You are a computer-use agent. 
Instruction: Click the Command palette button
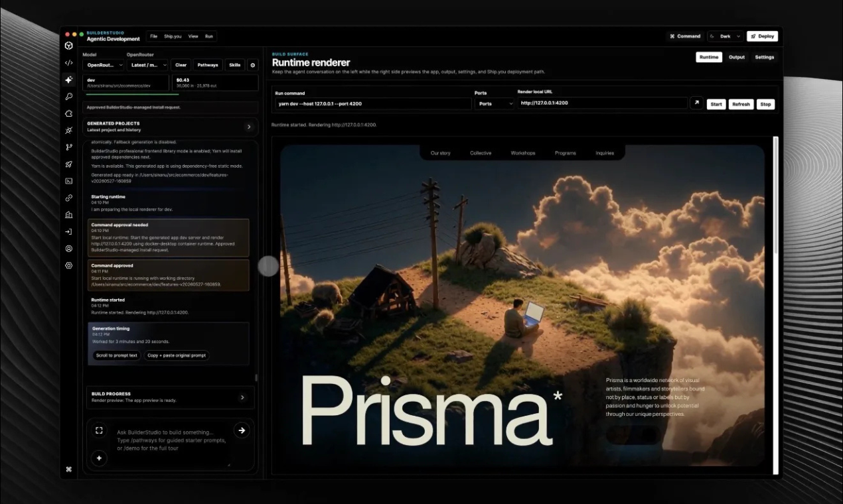click(685, 36)
